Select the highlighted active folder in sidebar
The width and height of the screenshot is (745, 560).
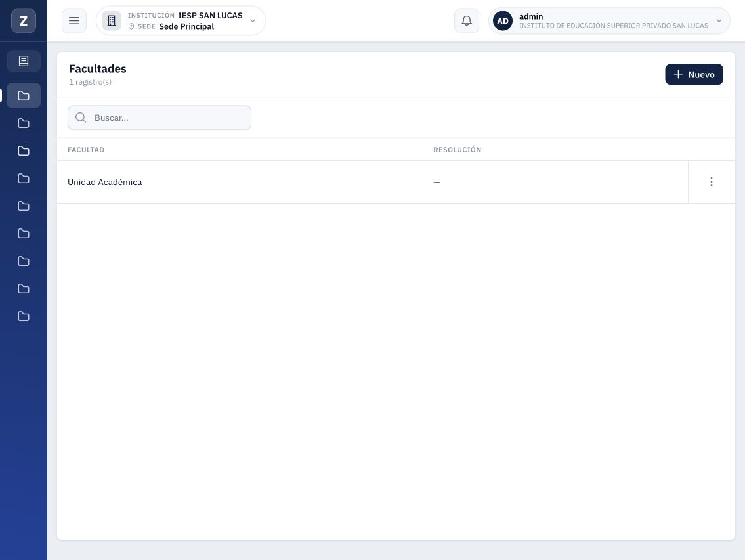[23, 96]
